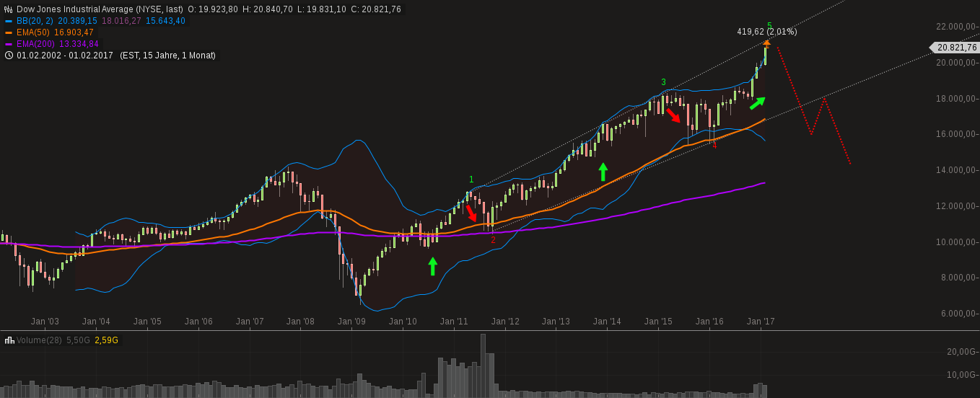Click the Jan '11 time axis label
Image resolution: width=980 pixels, height=398 pixels.
click(x=454, y=322)
